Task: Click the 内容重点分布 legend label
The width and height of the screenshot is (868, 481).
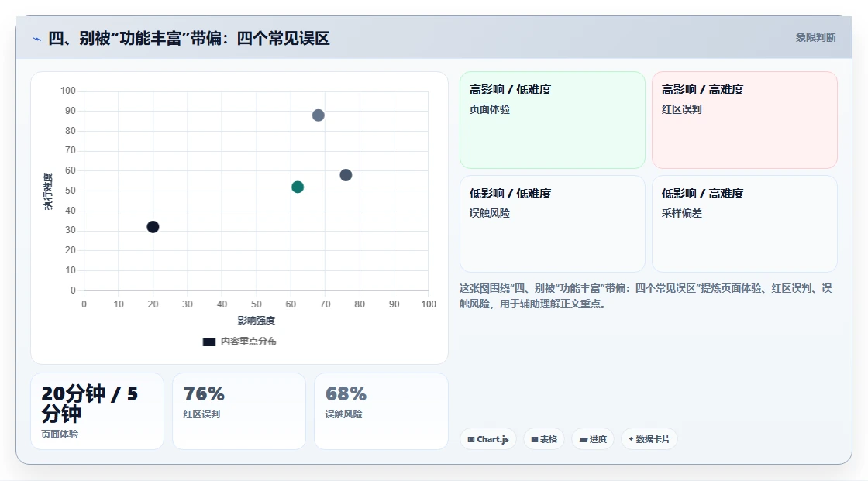Action: 248,342
